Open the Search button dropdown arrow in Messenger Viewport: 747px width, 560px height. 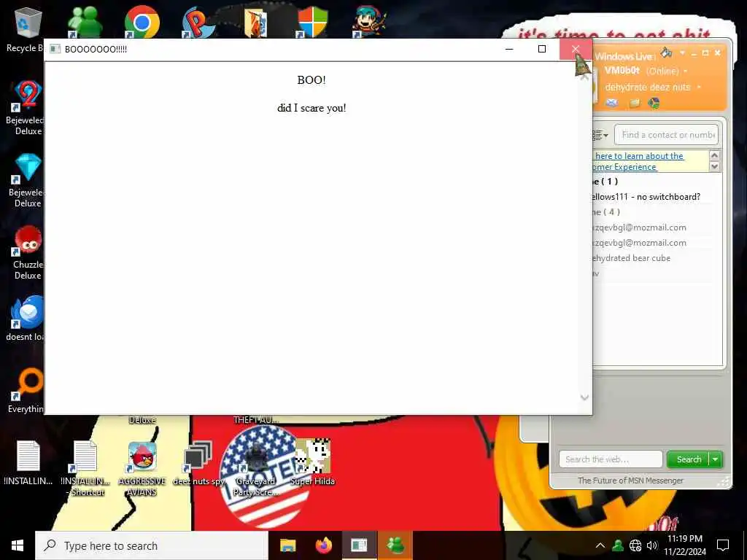pos(716,459)
